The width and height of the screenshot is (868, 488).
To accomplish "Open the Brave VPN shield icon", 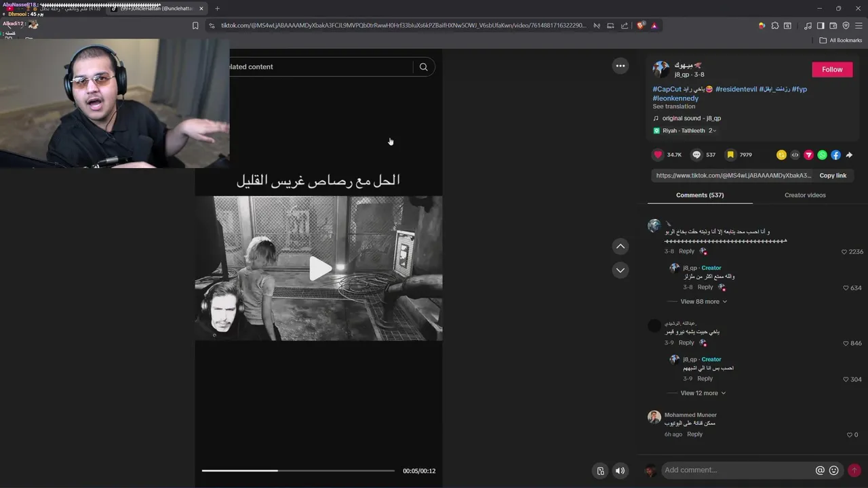I will click(846, 26).
